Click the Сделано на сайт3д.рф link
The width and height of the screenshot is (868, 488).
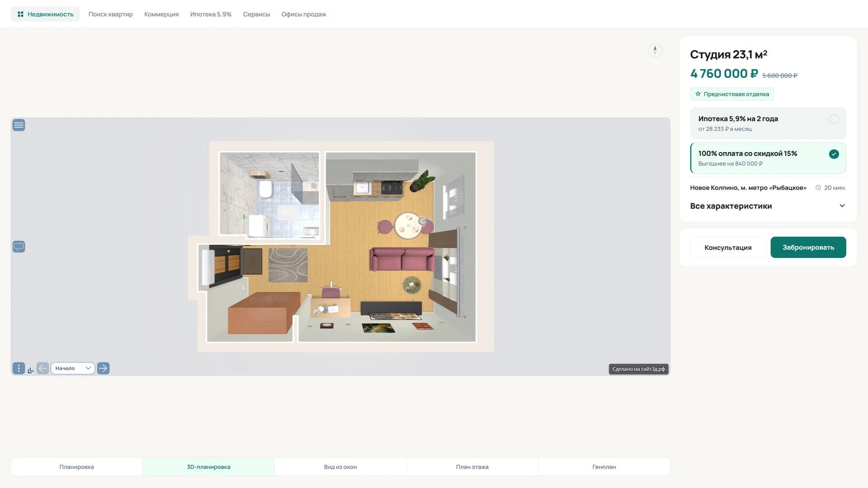point(638,369)
